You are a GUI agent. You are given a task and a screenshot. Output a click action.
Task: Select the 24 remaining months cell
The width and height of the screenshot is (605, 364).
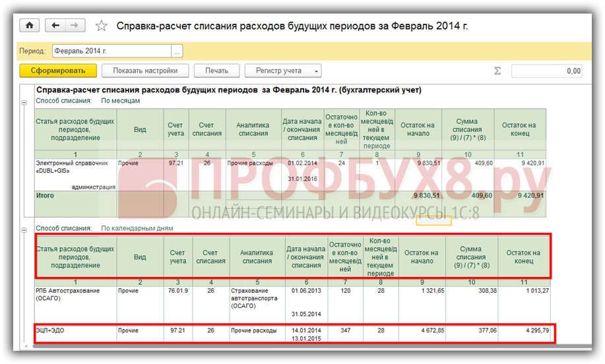point(342,163)
